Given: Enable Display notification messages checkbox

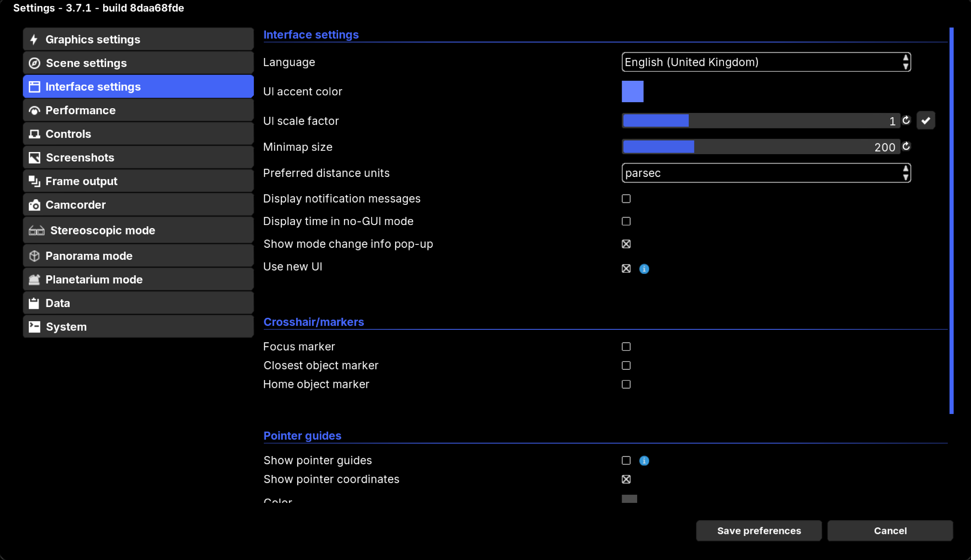Looking at the screenshot, I should [x=626, y=199].
